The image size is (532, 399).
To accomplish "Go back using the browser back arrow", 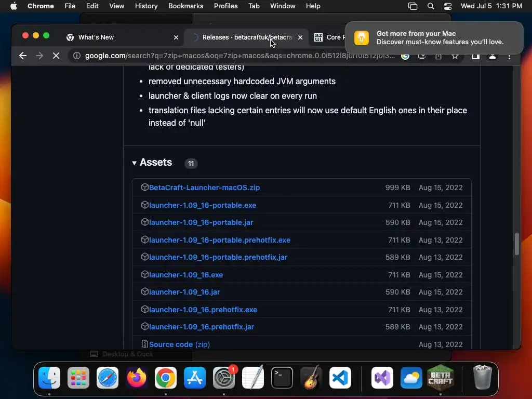I will (23, 56).
